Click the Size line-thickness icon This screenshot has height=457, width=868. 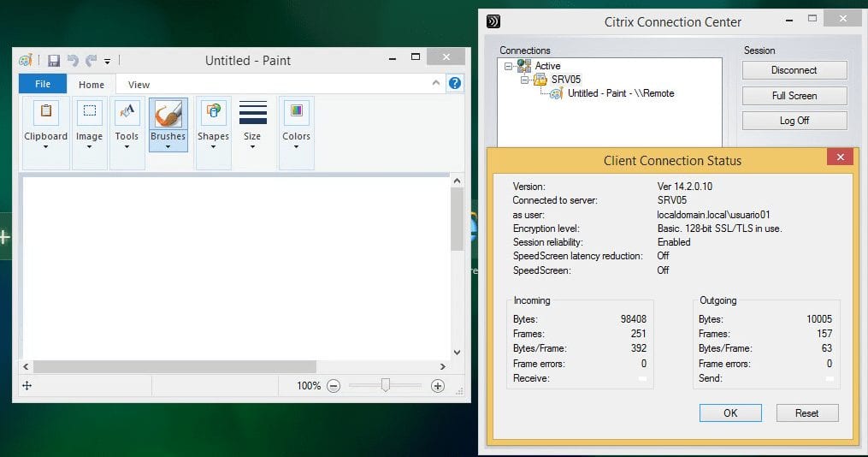[x=253, y=112]
